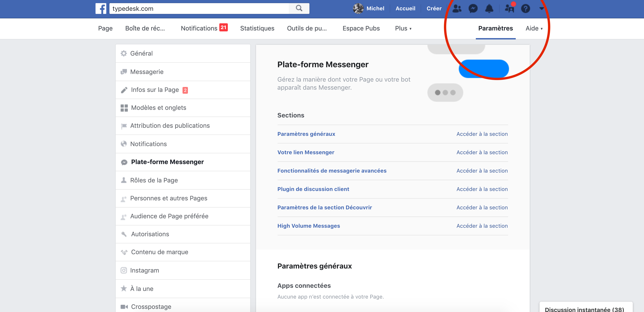This screenshot has width=644, height=312.
Task: Open the Messenger icon in top bar
Action: [x=473, y=9]
